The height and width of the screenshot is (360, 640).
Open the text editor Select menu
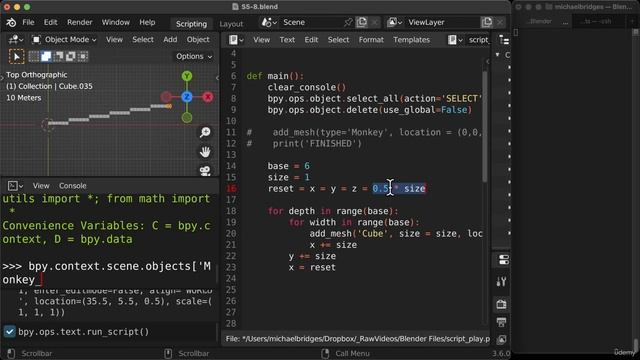338,40
